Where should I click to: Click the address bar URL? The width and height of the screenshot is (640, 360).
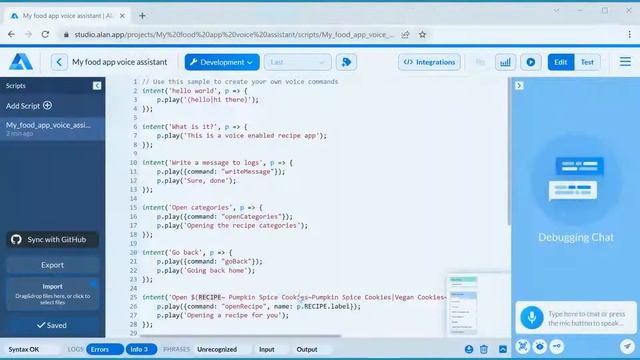coord(234,35)
